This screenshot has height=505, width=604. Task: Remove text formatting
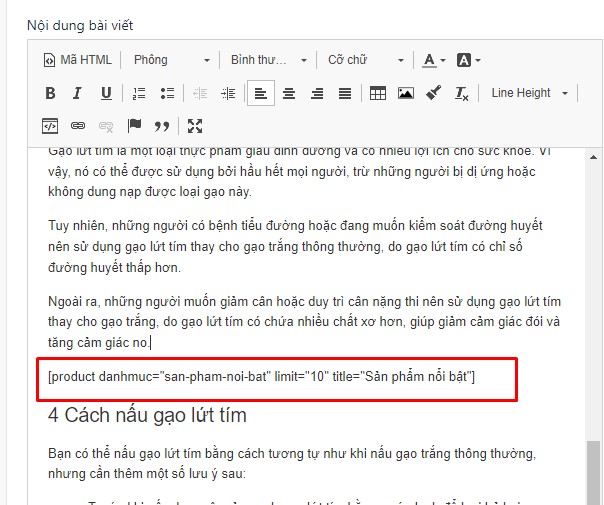(461, 93)
